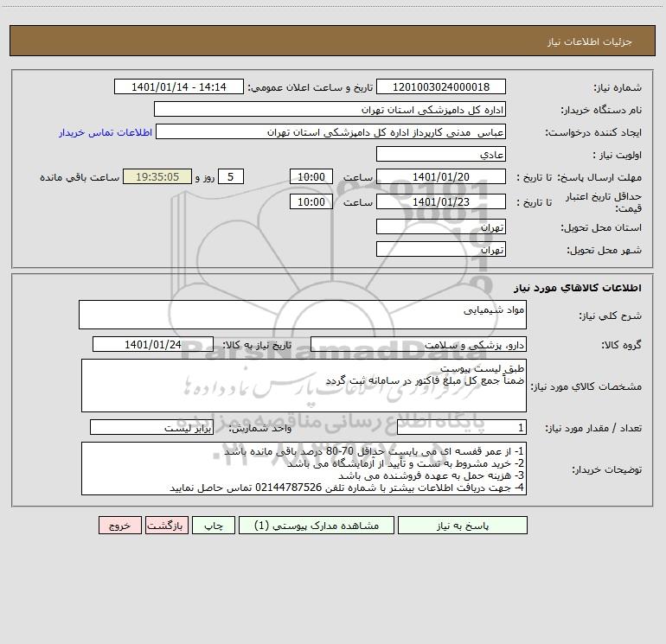
Task: Click the unit field 'برابر لیست'
Action: tap(151, 427)
